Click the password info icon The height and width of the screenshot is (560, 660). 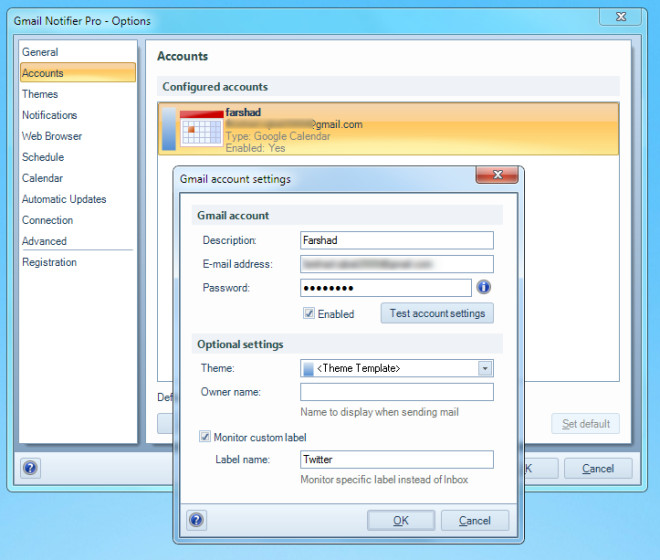(x=484, y=287)
